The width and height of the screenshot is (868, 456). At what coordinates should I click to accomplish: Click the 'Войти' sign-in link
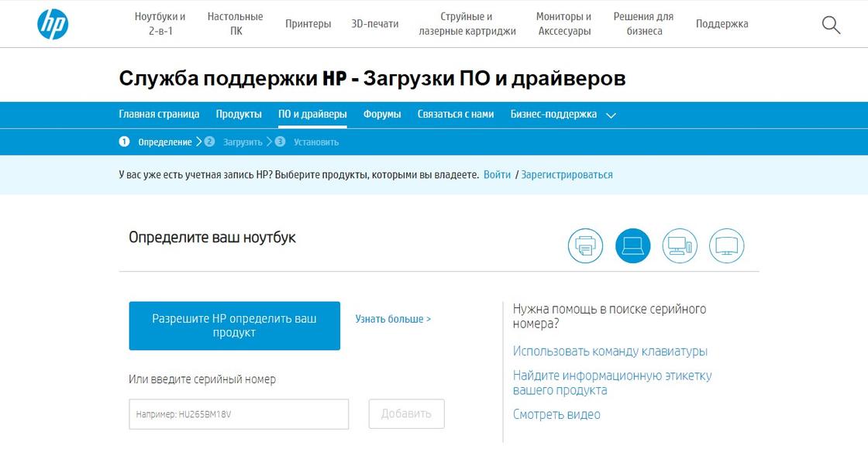497,175
